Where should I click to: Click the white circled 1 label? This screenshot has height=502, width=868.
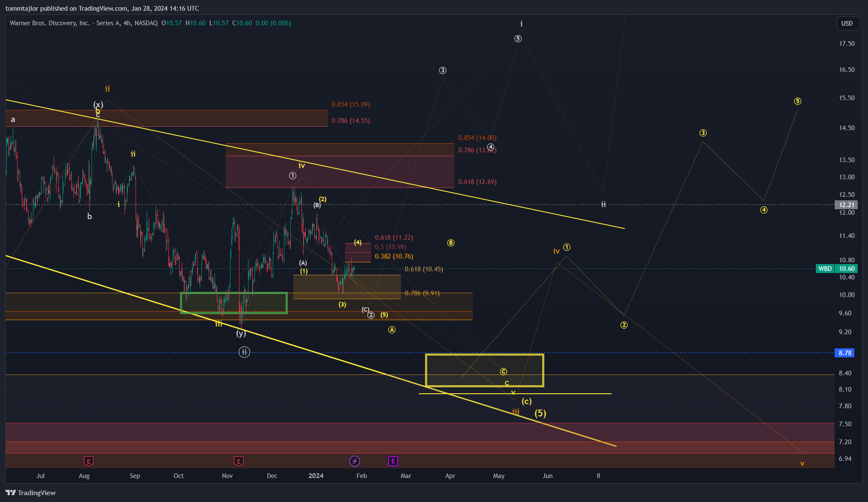coord(292,176)
